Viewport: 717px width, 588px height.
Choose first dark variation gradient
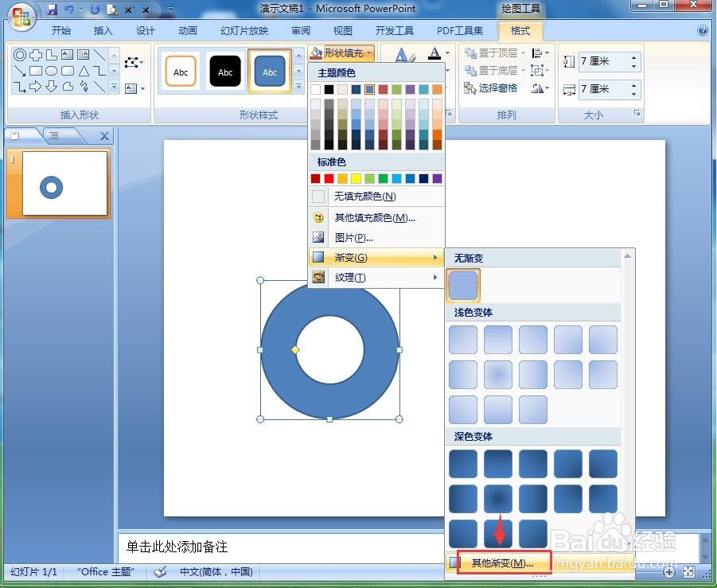(463, 464)
